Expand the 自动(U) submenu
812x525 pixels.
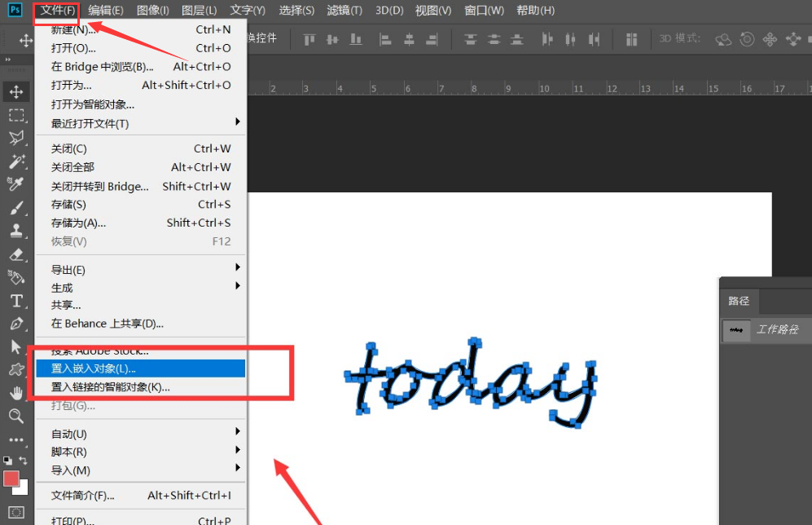(x=237, y=432)
